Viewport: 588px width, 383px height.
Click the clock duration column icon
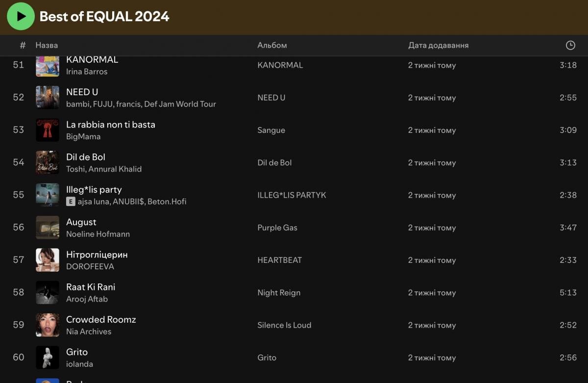pos(570,45)
